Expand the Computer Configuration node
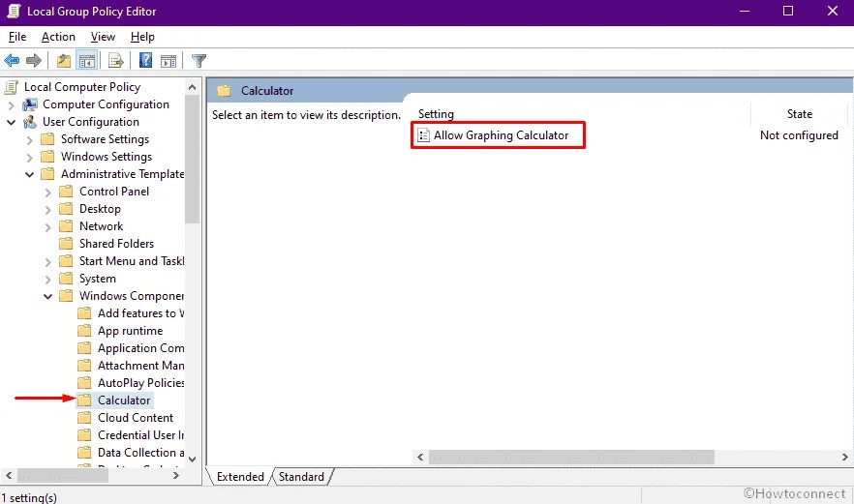This screenshot has height=504, width=854. coord(11,105)
